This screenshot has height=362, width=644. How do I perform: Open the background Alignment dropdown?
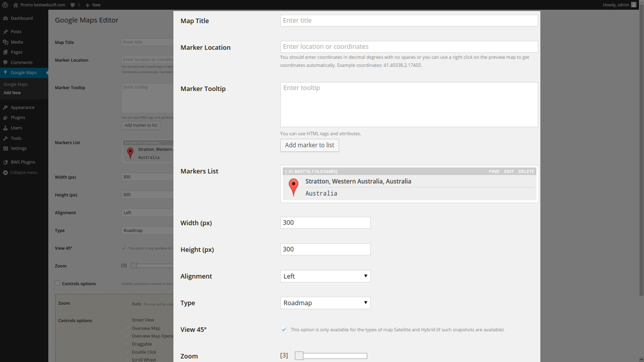(x=148, y=213)
